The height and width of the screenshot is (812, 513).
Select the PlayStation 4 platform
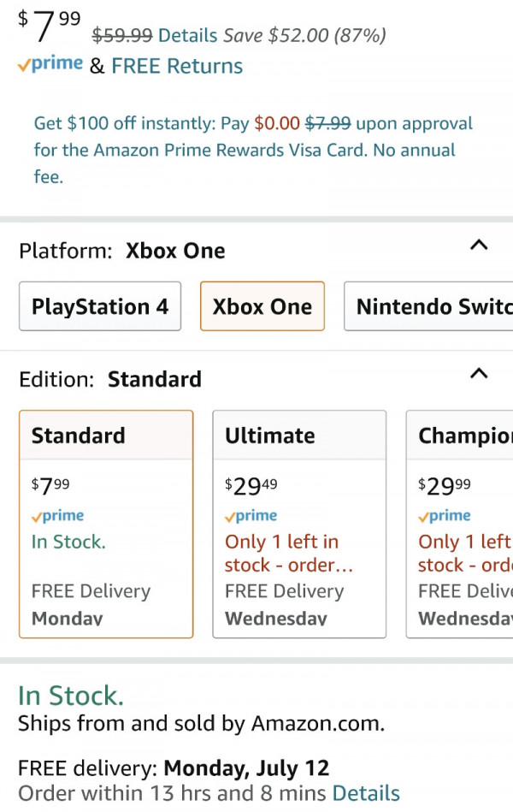pos(100,306)
